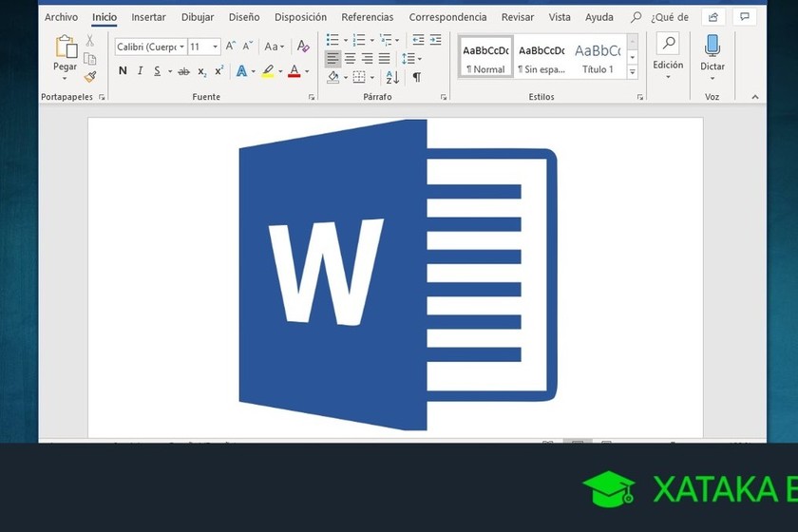Open the font size 11 dropdown

point(204,47)
